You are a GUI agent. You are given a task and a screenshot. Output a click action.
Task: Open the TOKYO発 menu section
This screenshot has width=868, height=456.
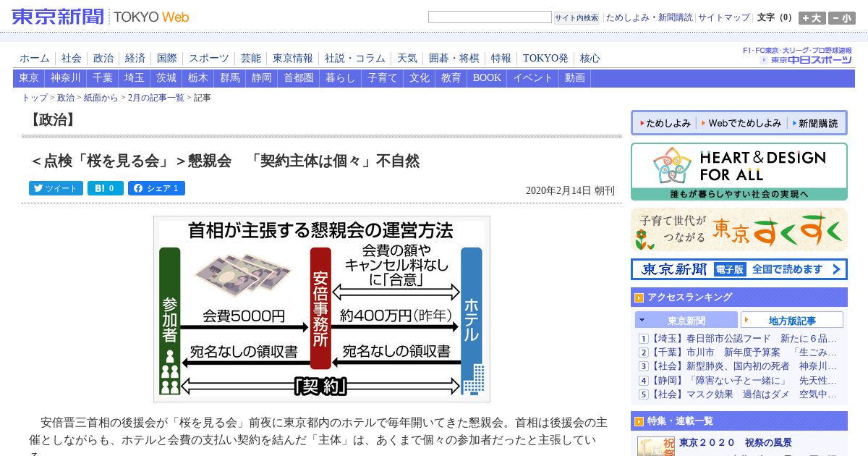tap(545, 59)
